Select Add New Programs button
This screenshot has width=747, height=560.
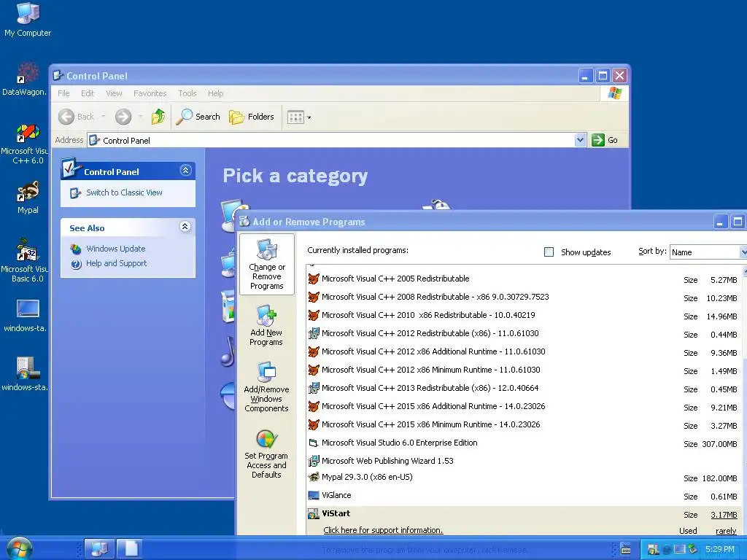(x=266, y=325)
